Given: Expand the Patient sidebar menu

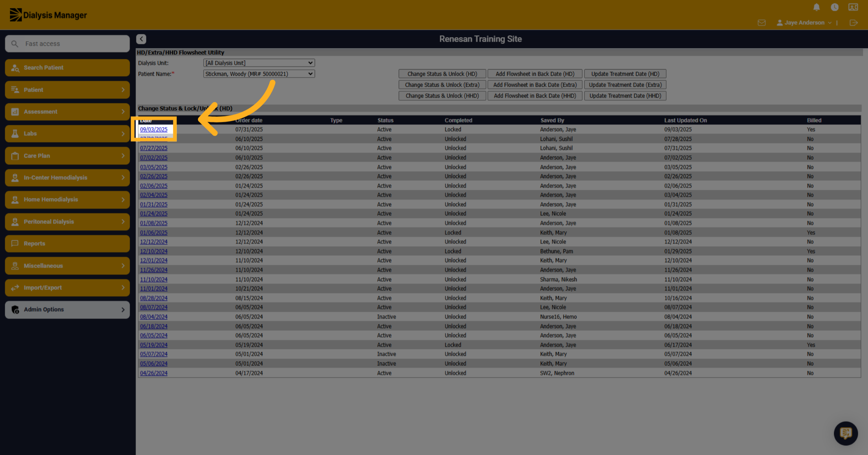Looking at the screenshot, I should click(x=67, y=90).
